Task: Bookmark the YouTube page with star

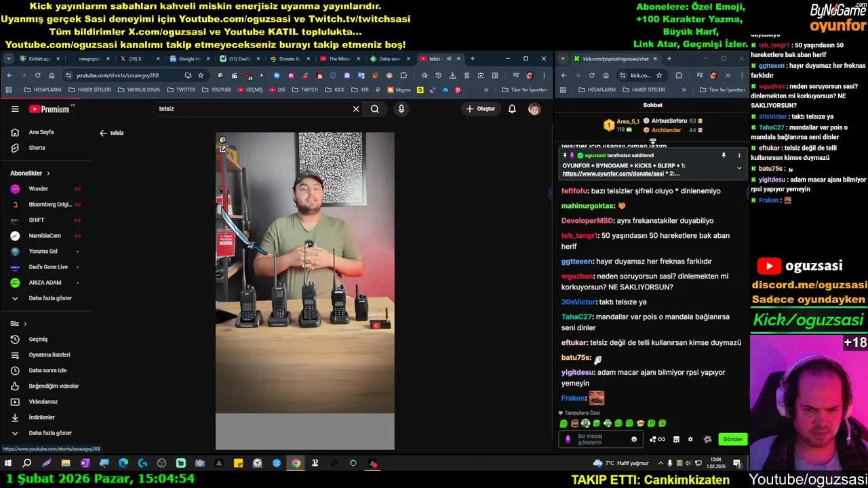Action: [x=201, y=75]
